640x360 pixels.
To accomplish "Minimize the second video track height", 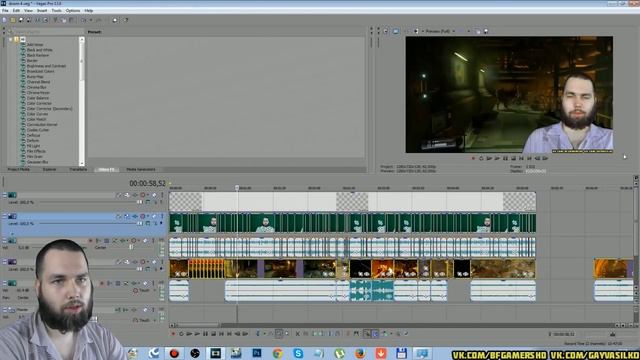I will [x=4, y=215].
